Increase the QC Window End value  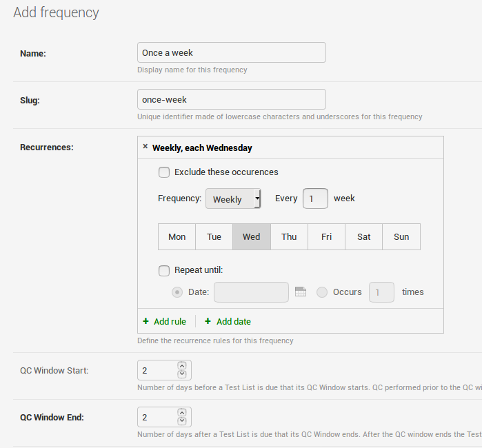pos(182,413)
